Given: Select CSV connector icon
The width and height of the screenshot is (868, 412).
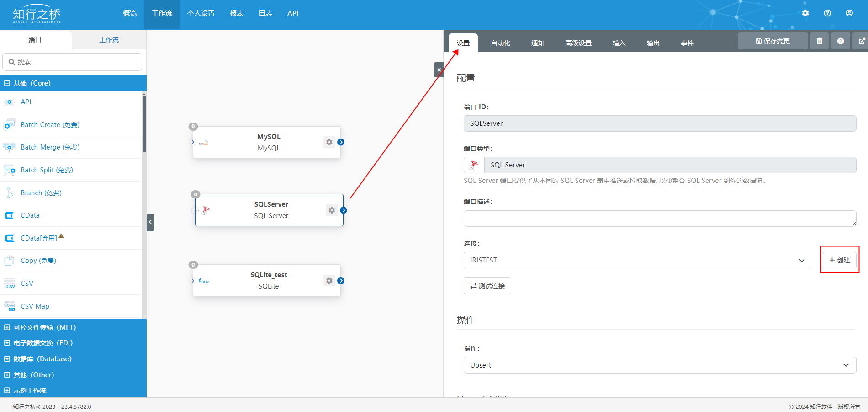Looking at the screenshot, I should (x=9, y=284).
